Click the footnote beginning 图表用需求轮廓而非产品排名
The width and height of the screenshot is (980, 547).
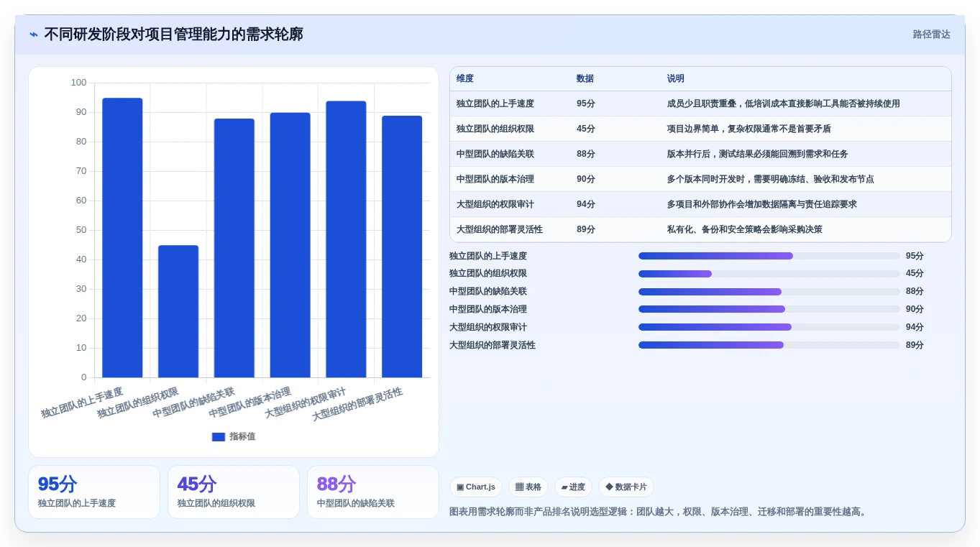pos(659,512)
